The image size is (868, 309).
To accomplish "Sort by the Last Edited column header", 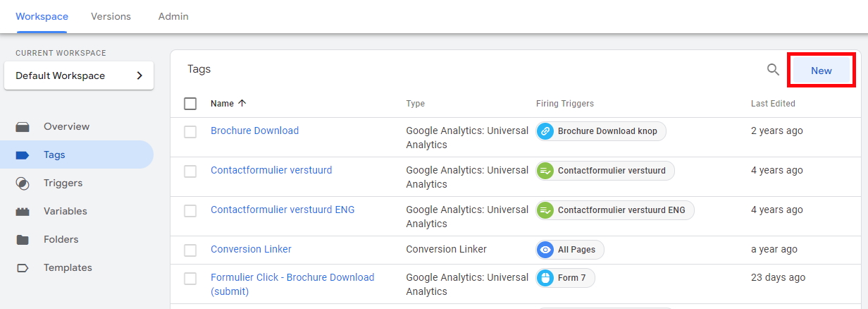I will click(x=773, y=104).
